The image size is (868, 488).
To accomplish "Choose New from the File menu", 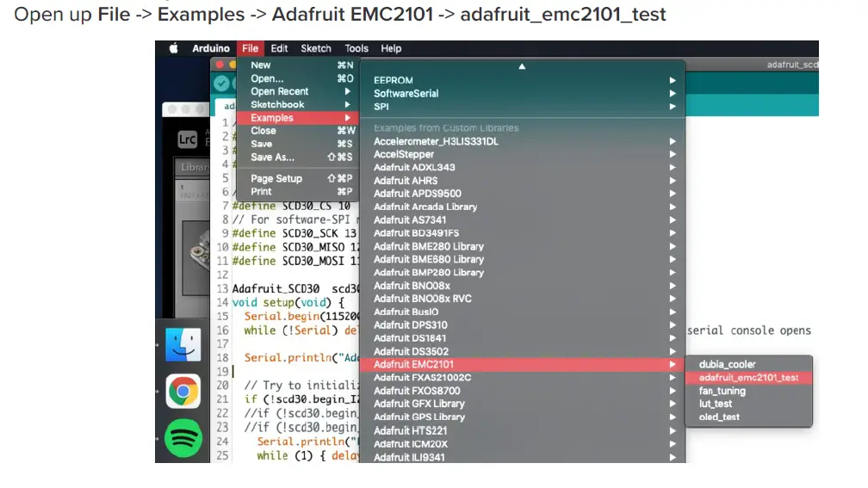I will click(298, 65).
